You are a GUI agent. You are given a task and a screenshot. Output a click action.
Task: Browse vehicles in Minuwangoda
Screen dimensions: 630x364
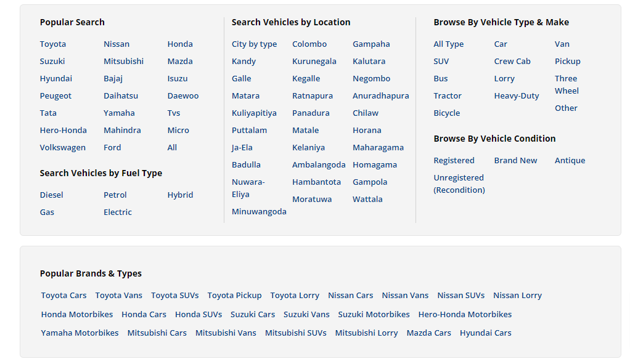(x=259, y=212)
